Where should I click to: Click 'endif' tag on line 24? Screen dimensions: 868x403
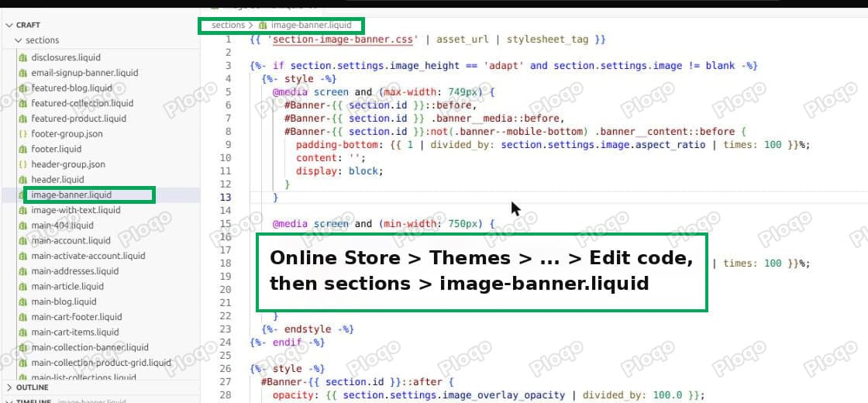coord(287,343)
